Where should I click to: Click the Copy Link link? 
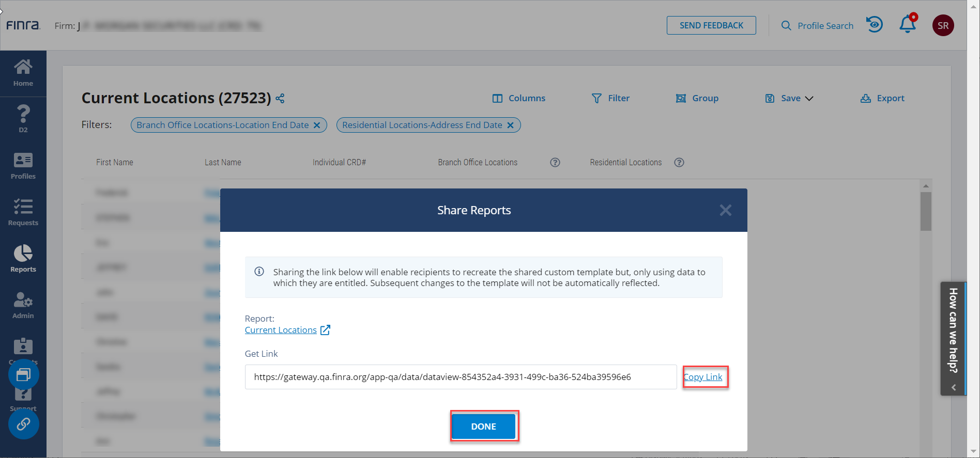(703, 377)
